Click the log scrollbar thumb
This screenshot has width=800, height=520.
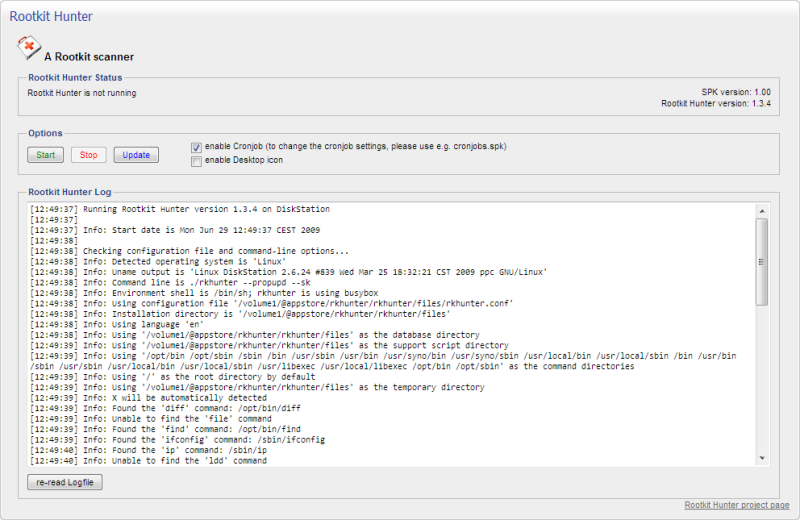(762, 260)
